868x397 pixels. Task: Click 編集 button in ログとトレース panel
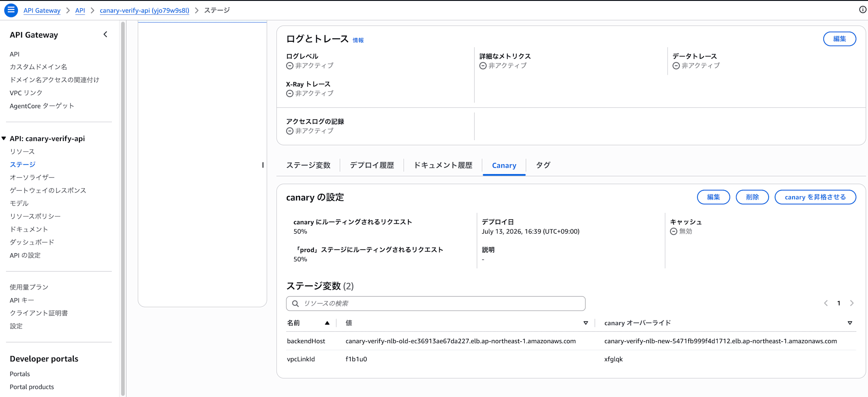840,39
